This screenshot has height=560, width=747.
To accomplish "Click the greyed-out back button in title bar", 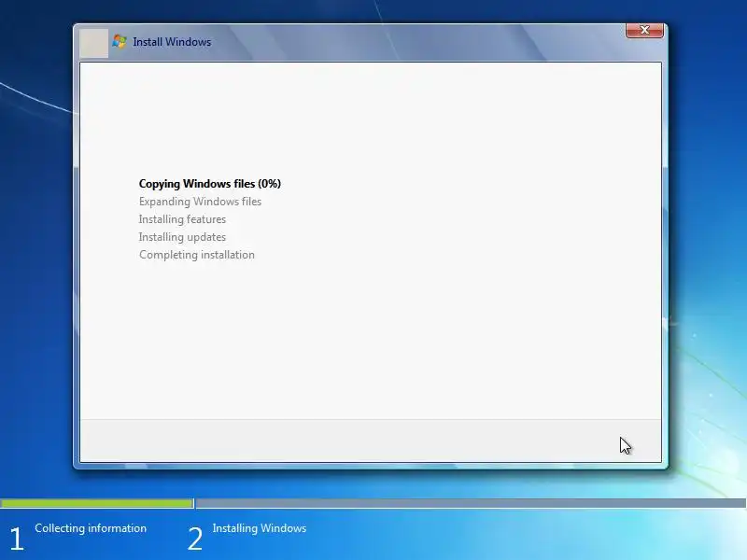I will [x=94, y=43].
